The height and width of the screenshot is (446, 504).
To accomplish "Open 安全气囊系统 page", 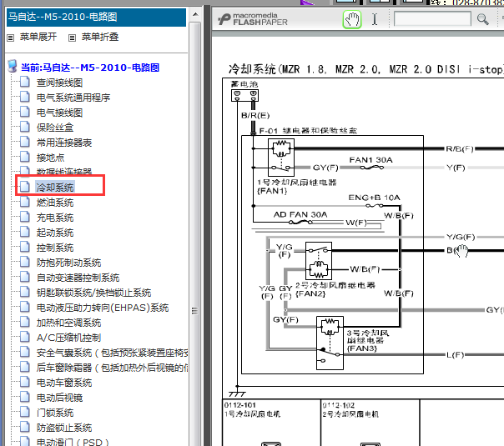I will [x=112, y=353].
